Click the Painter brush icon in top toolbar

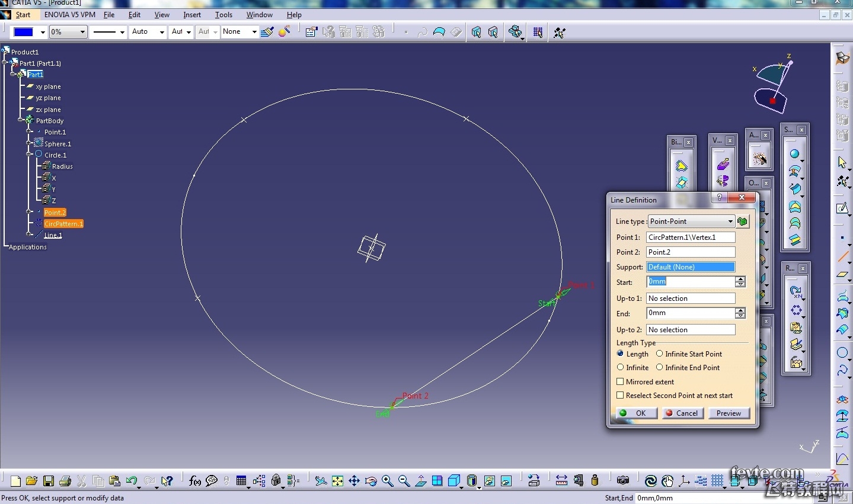267,32
